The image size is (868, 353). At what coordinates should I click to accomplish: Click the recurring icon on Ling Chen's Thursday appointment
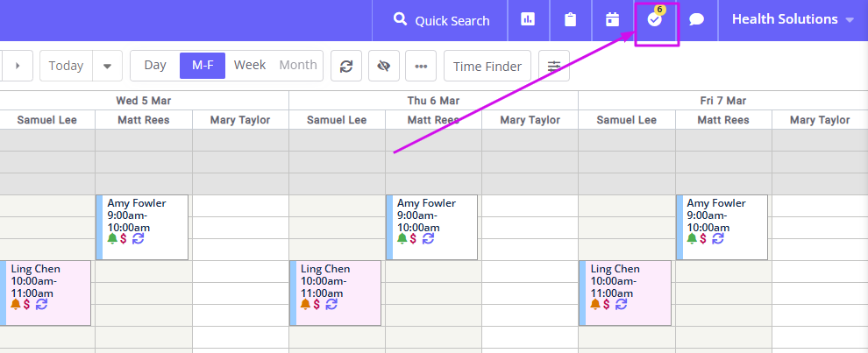point(331,304)
